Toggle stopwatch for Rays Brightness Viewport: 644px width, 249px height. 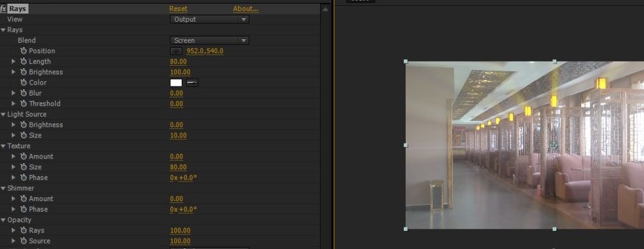[24, 72]
